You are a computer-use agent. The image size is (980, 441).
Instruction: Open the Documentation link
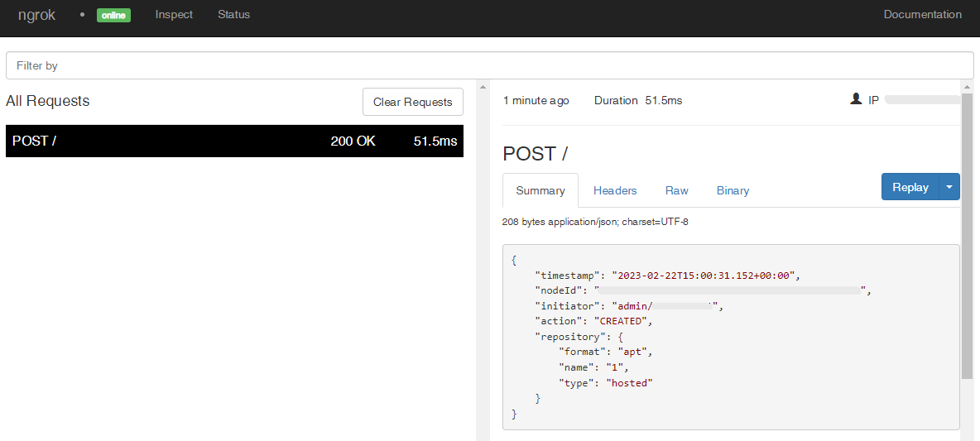pos(923,14)
